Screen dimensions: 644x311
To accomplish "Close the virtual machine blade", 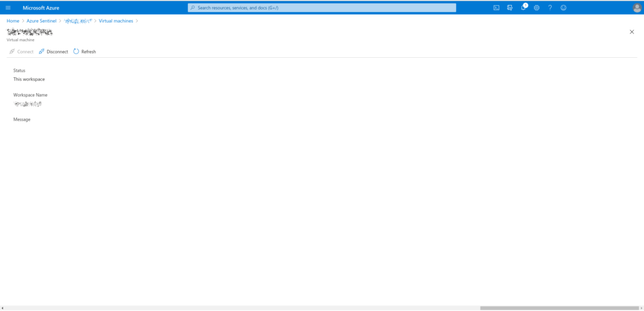I will (631, 31).
